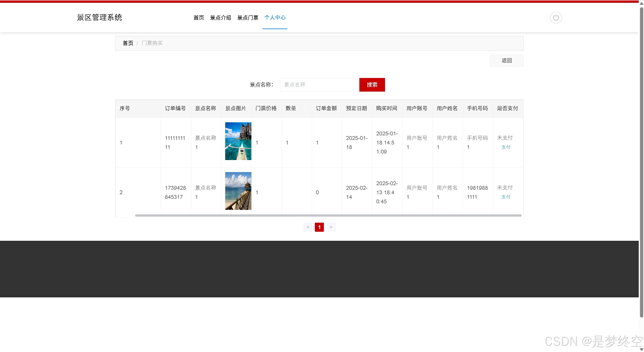The height and width of the screenshot is (352, 644).
Task: Click the table horizontal scrollbar
Action: (x=328, y=216)
